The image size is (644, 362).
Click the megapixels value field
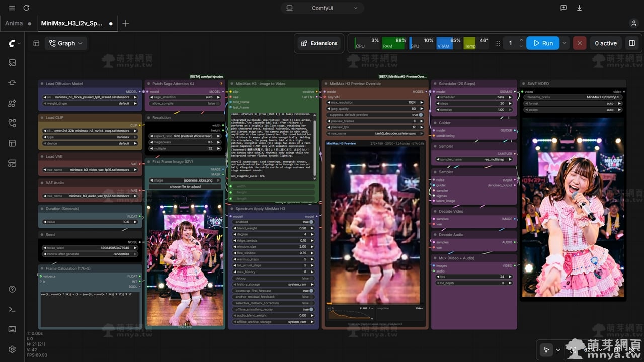pyautogui.click(x=184, y=142)
